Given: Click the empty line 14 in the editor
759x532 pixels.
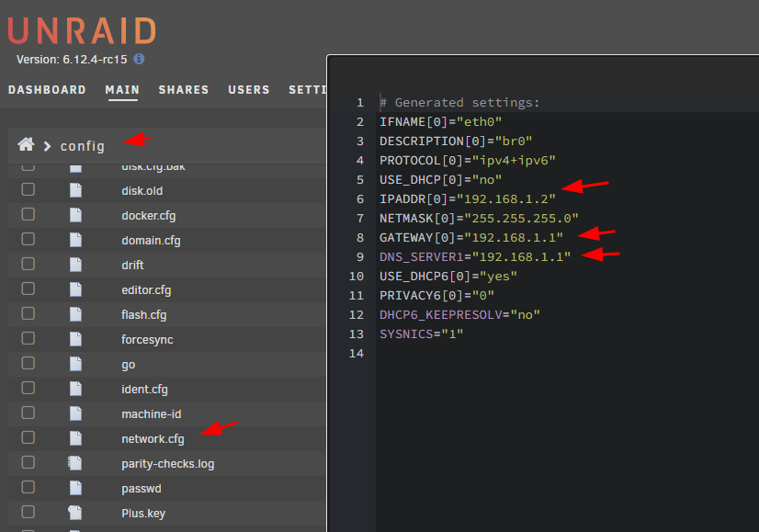Looking at the screenshot, I should pyautogui.click(x=567, y=354).
